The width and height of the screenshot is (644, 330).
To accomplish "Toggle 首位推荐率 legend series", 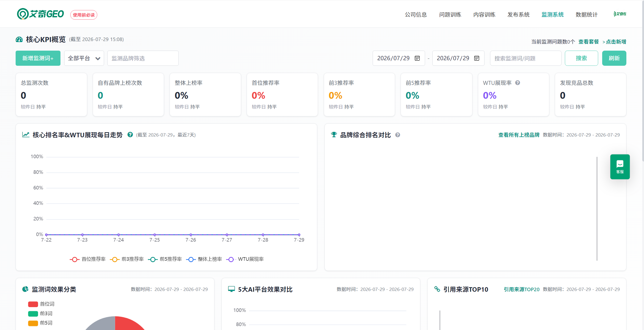I will 87,259.
